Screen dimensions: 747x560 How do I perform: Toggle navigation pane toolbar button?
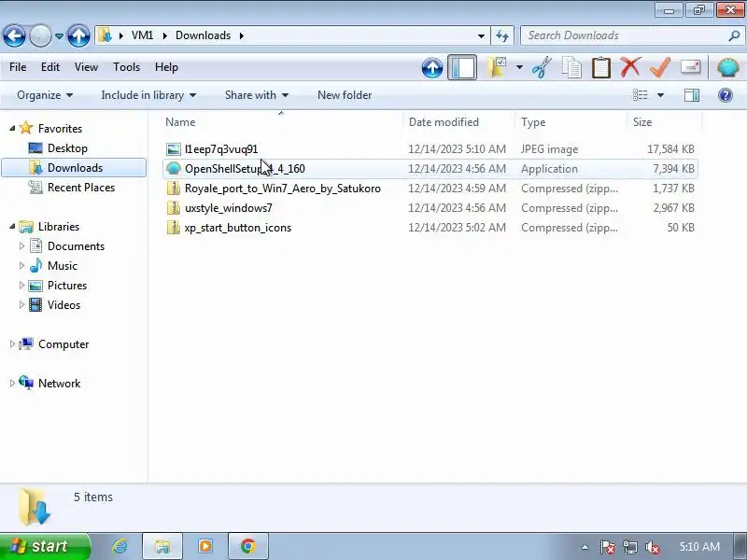tap(462, 67)
